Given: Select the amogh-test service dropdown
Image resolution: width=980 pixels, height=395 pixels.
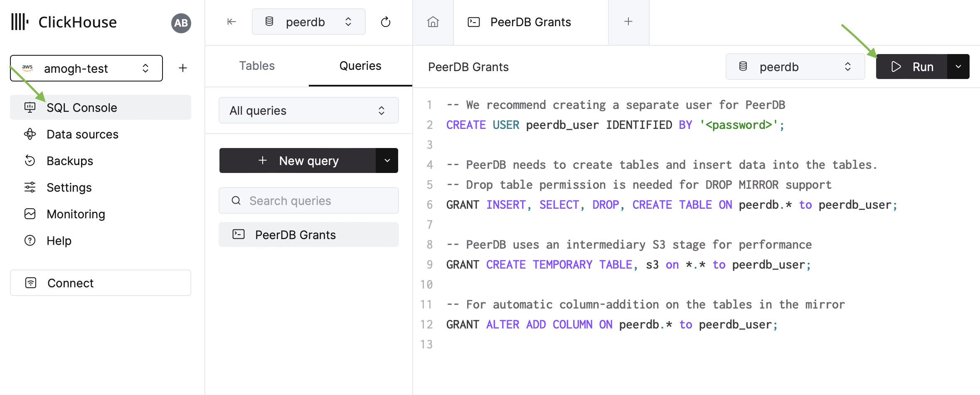Looking at the screenshot, I should pyautogui.click(x=86, y=68).
